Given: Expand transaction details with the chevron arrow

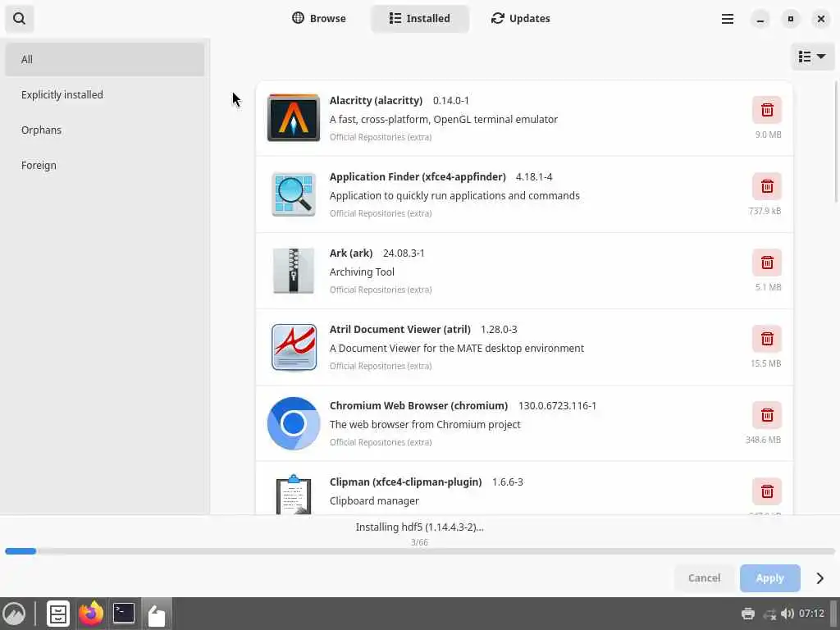Looking at the screenshot, I should coord(820,578).
